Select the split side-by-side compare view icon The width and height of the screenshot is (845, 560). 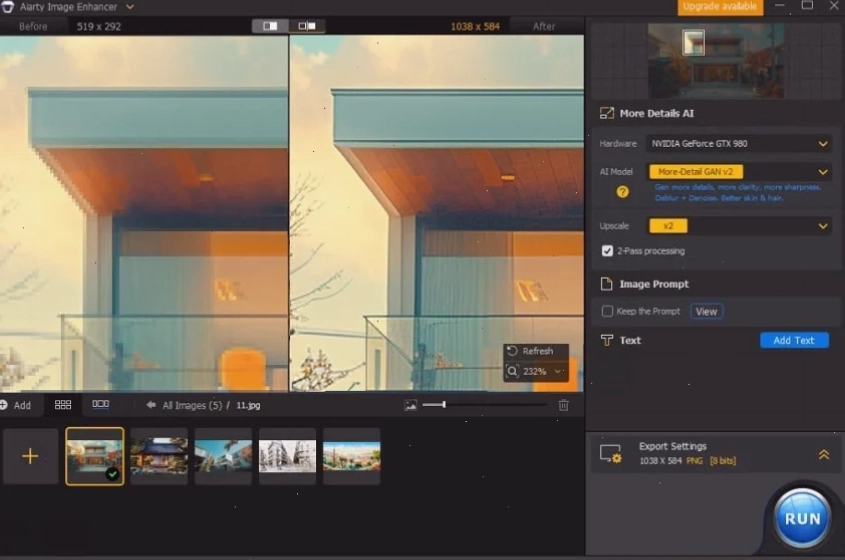point(271,26)
